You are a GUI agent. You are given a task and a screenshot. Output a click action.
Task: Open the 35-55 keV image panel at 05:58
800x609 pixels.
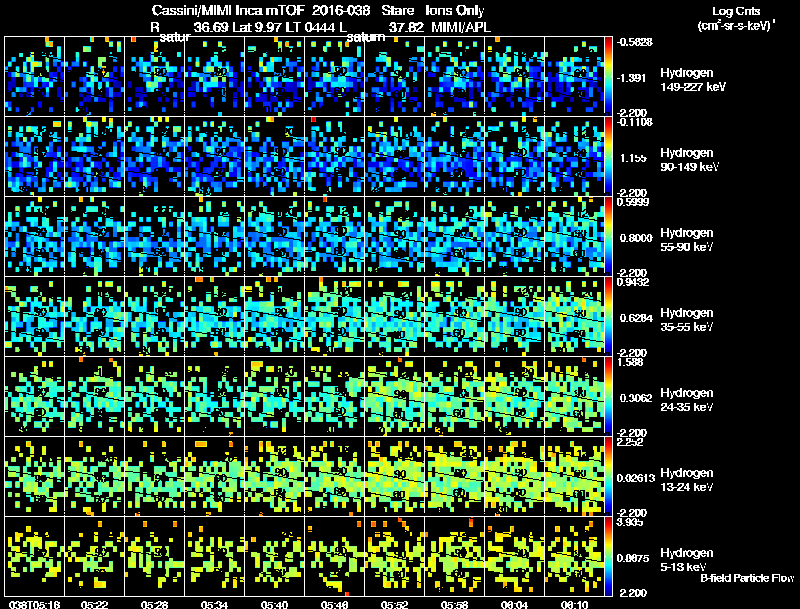click(455, 316)
